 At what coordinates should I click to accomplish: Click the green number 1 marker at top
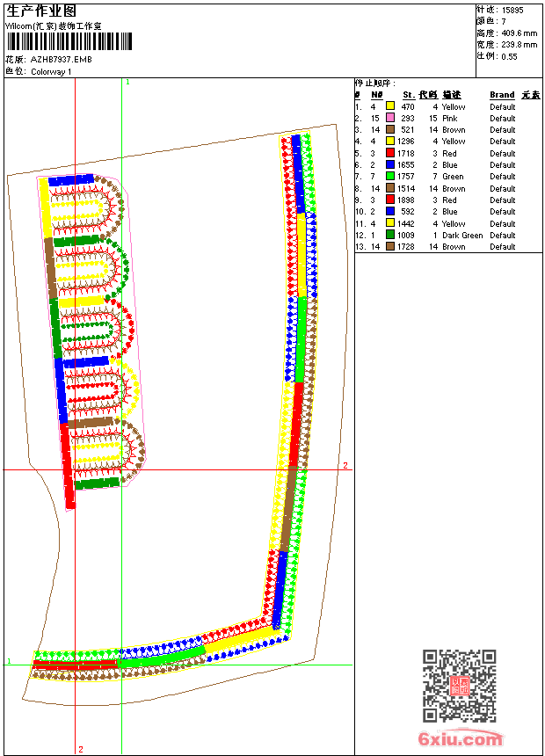(127, 82)
